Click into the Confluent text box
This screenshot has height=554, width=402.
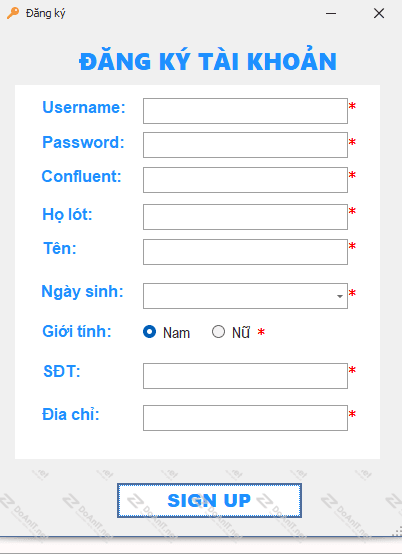coord(245,180)
